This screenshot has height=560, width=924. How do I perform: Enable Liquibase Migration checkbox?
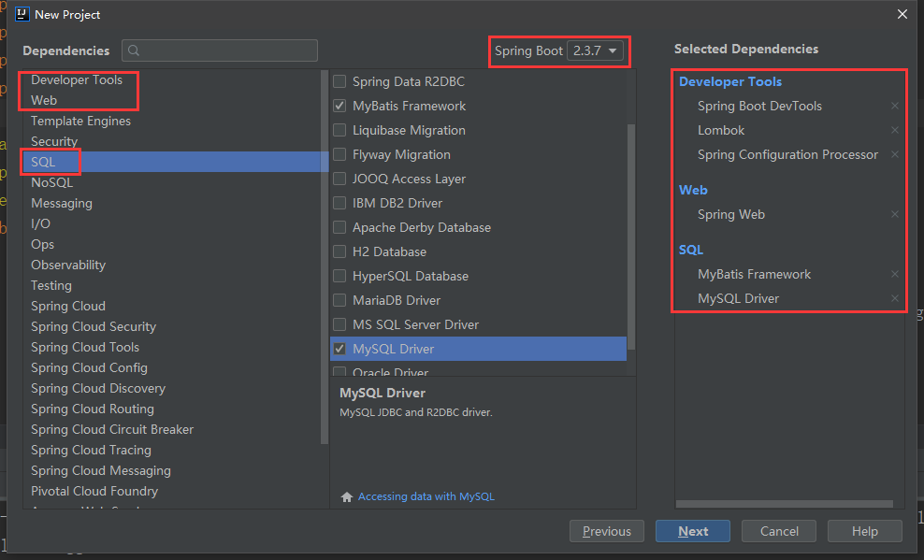click(x=339, y=130)
